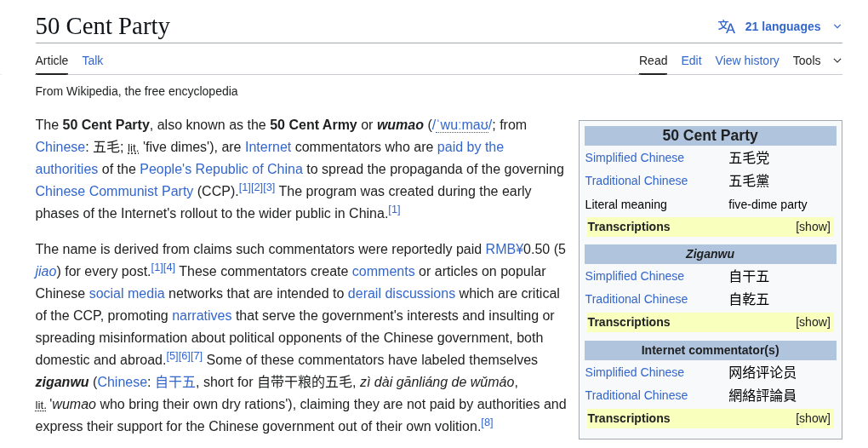The width and height of the screenshot is (868, 448).
Task: Open the 21 languages dropdown
Action: click(x=782, y=26)
